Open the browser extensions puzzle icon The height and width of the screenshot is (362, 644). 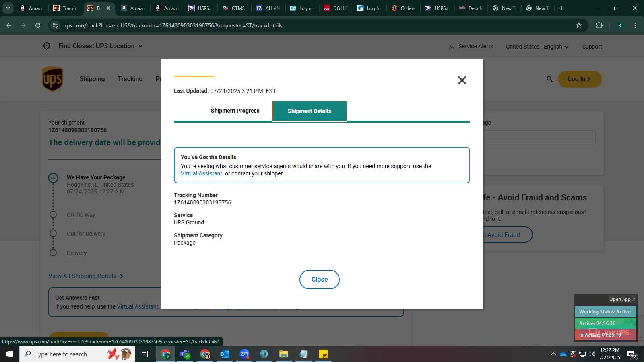[599, 25]
